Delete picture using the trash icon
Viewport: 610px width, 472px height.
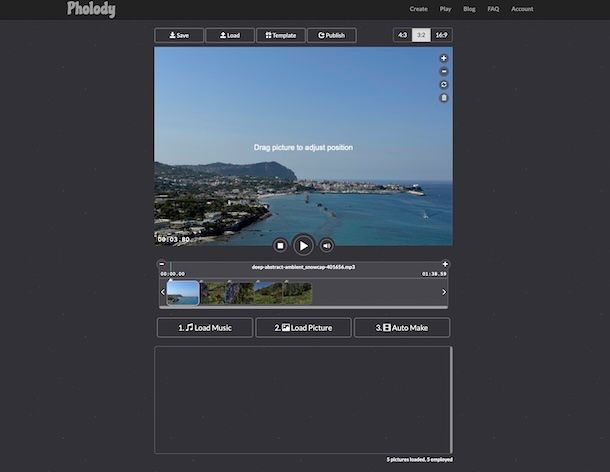tap(444, 98)
